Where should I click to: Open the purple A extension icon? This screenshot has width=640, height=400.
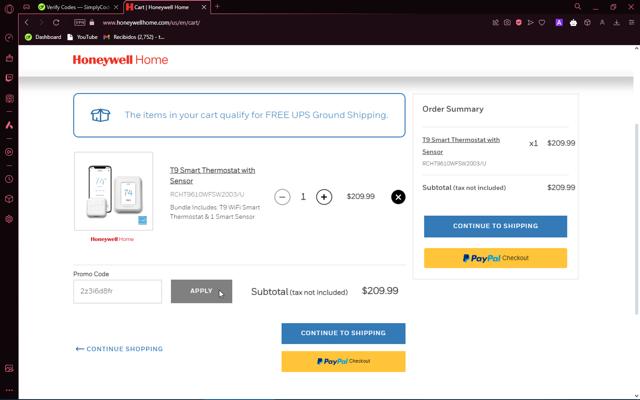tap(559, 22)
